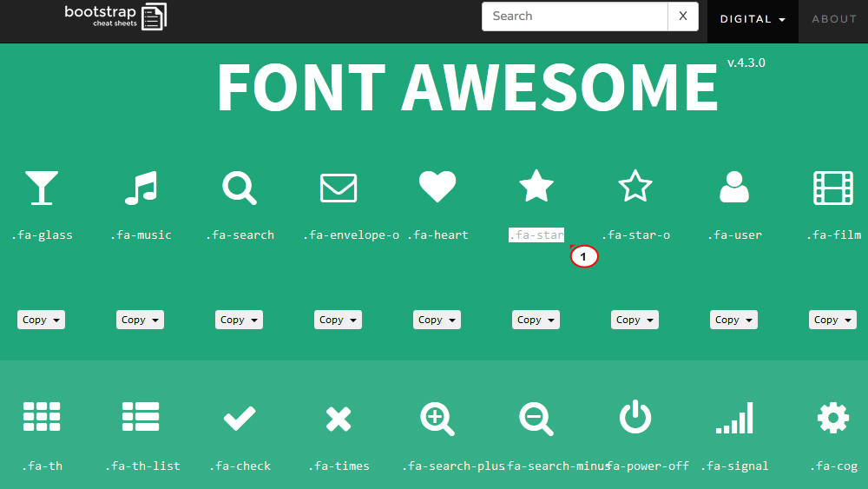Click the signal bars icon
This screenshot has height=489, width=868.
(734, 418)
